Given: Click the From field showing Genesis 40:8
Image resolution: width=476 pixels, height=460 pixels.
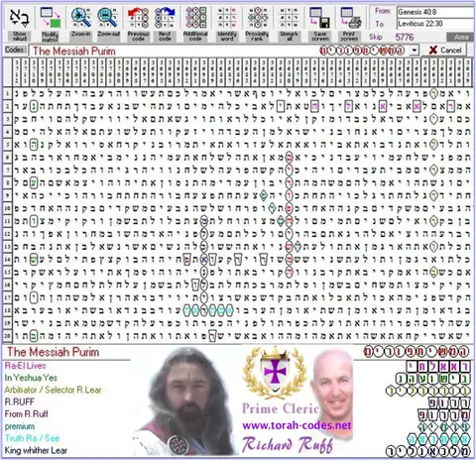Looking at the screenshot, I should [435, 12].
